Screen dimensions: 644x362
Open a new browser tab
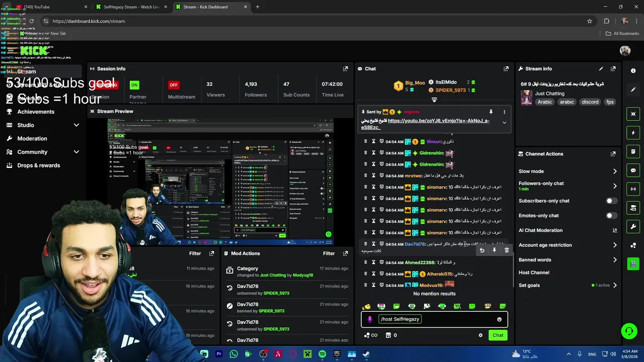[257, 7]
